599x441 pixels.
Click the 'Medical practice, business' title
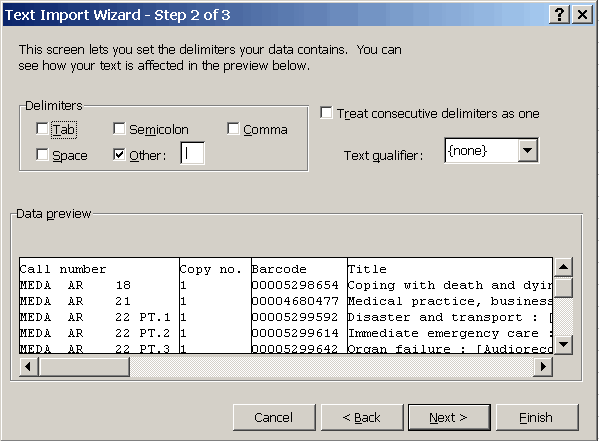click(450, 302)
